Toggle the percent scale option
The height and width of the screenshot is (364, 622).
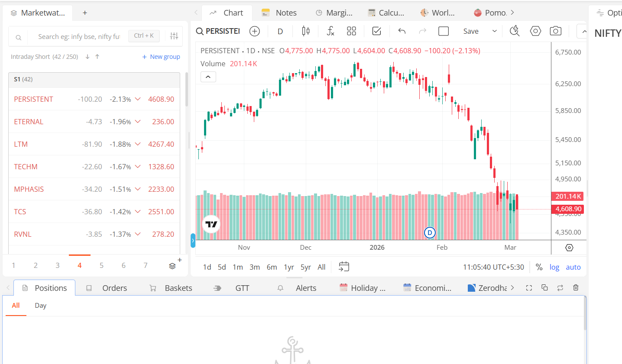(539, 267)
